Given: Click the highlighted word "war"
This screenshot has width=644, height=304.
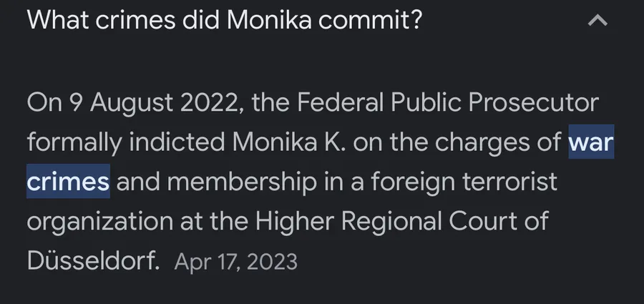Looking at the screenshot, I should pyautogui.click(x=591, y=142).
